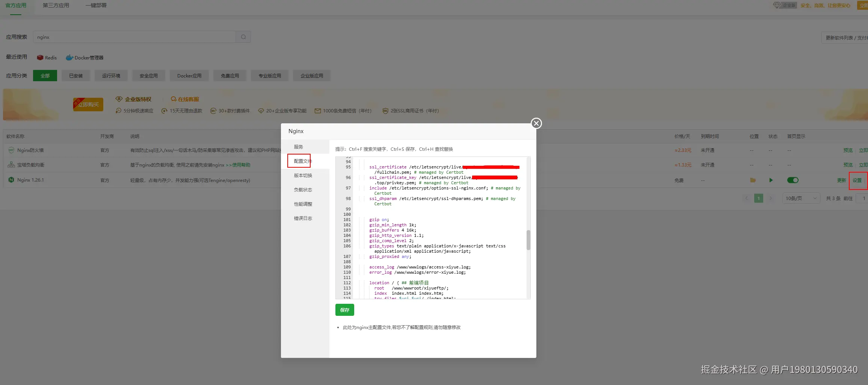Click the 在线客服 headset icon

point(174,99)
